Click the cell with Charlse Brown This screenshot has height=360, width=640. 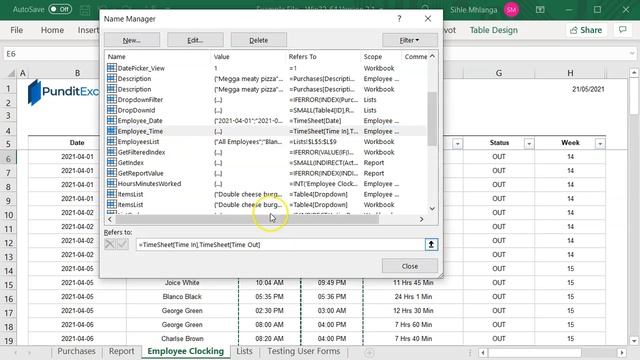(x=182, y=338)
